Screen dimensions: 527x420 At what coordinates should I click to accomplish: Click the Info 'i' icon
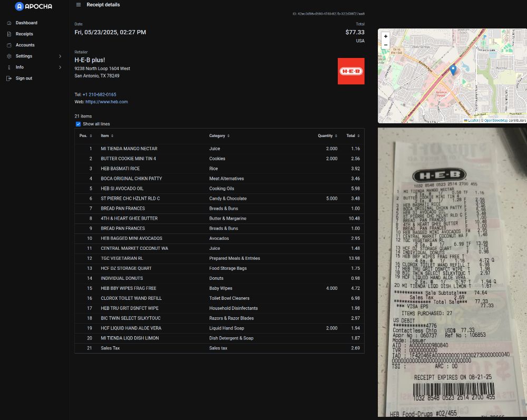pos(9,67)
